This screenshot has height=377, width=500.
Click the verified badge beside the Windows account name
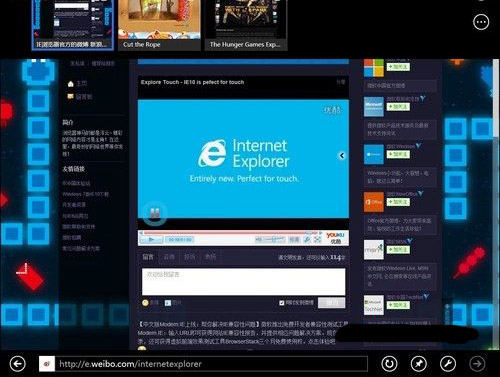pyautogui.click(x=418, y=146)
